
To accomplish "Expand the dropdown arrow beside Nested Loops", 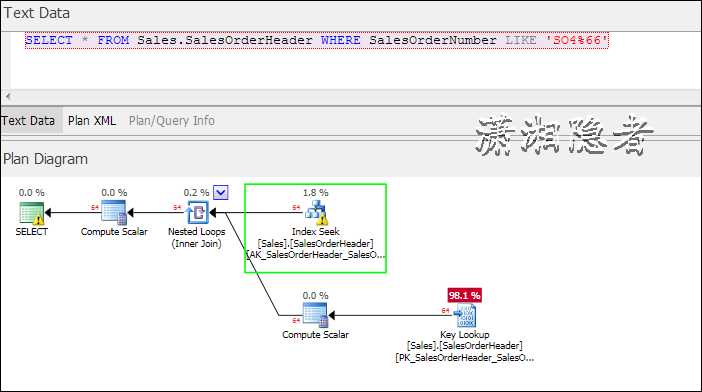I will tap(220, 192).
